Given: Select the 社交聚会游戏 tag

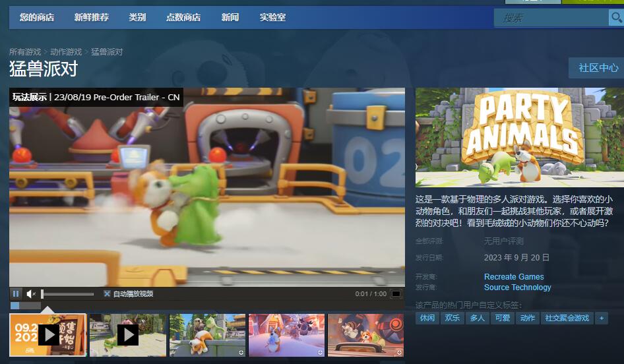Looking at the screenshot, I should click(x=567, y=318).
